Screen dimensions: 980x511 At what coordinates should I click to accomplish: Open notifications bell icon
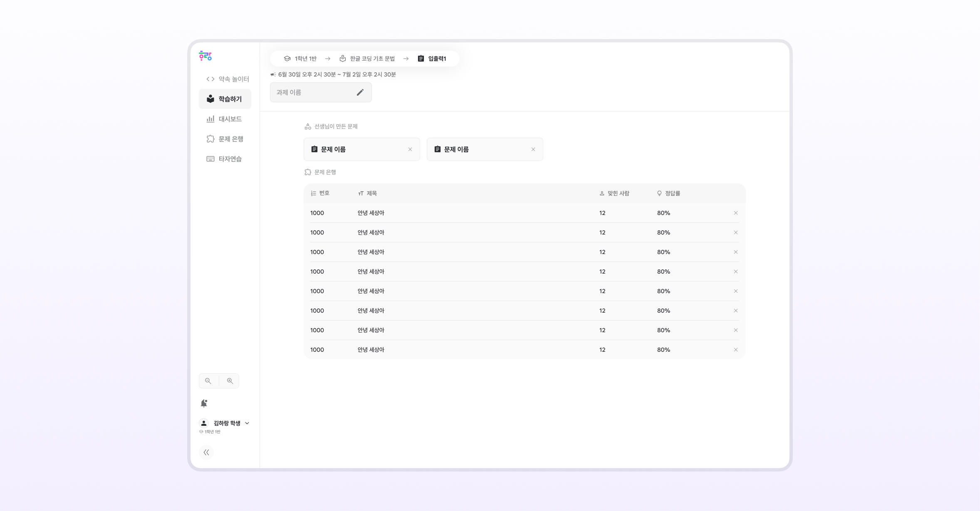click(204, 403)
